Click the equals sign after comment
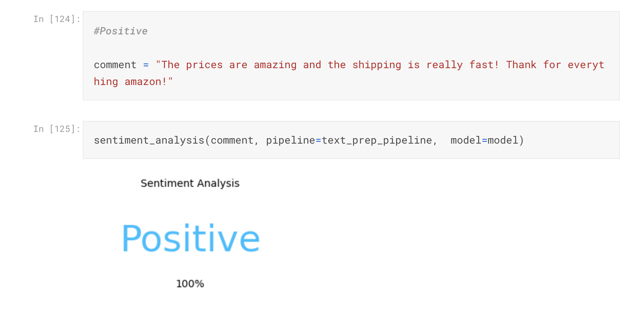 click(x=146, y=65)
